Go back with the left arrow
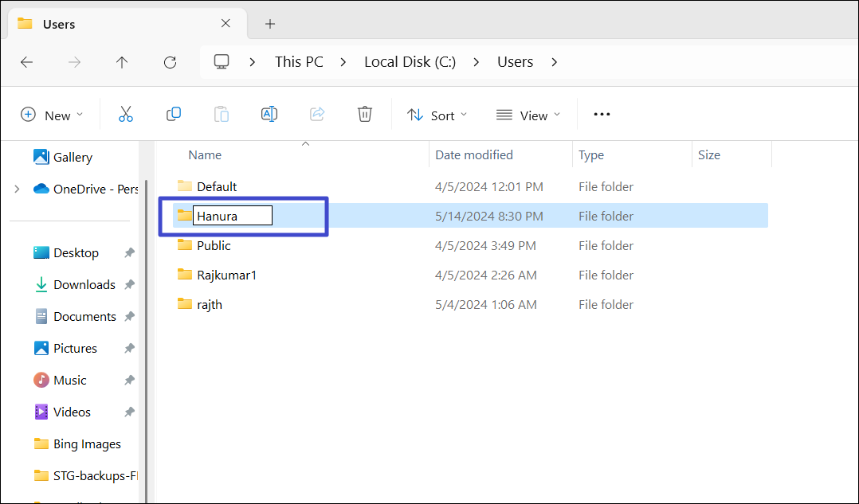859x504 pixels. 27,62
